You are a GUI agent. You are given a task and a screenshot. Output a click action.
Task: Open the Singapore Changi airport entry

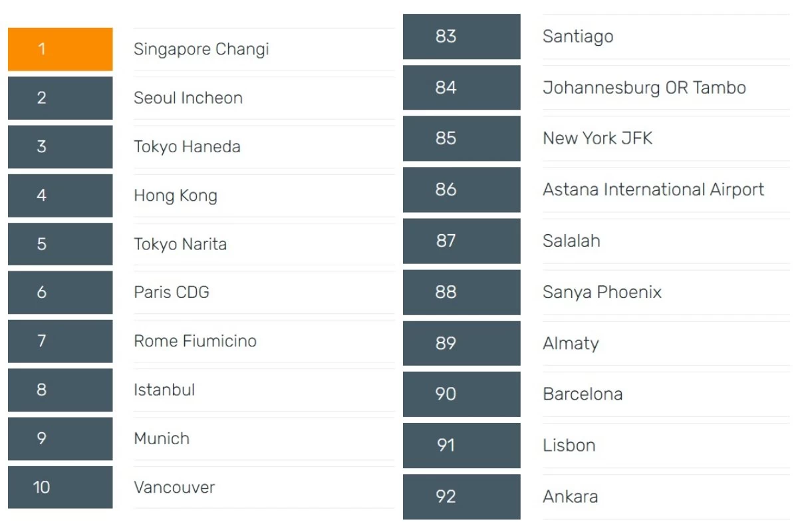(x=201, y=49)
